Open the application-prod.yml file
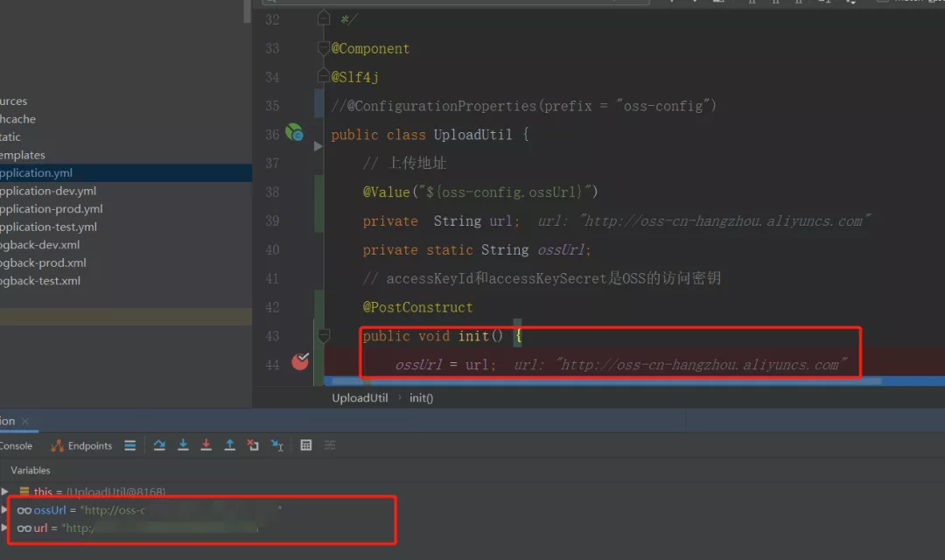The width and height of the screenshot is (945, 560). click(x=52, y=209)
